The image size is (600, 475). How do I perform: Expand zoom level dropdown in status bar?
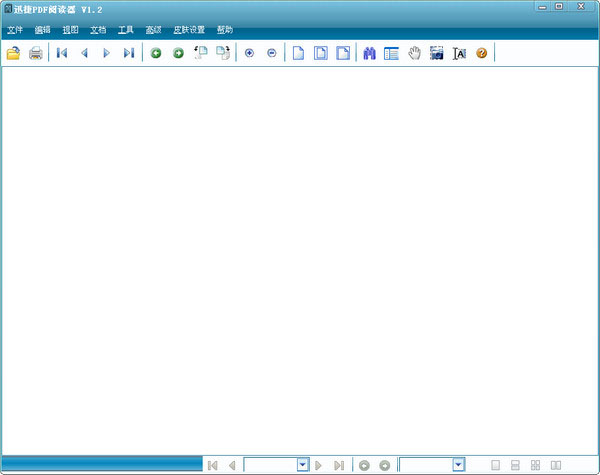tap(458, 465)
